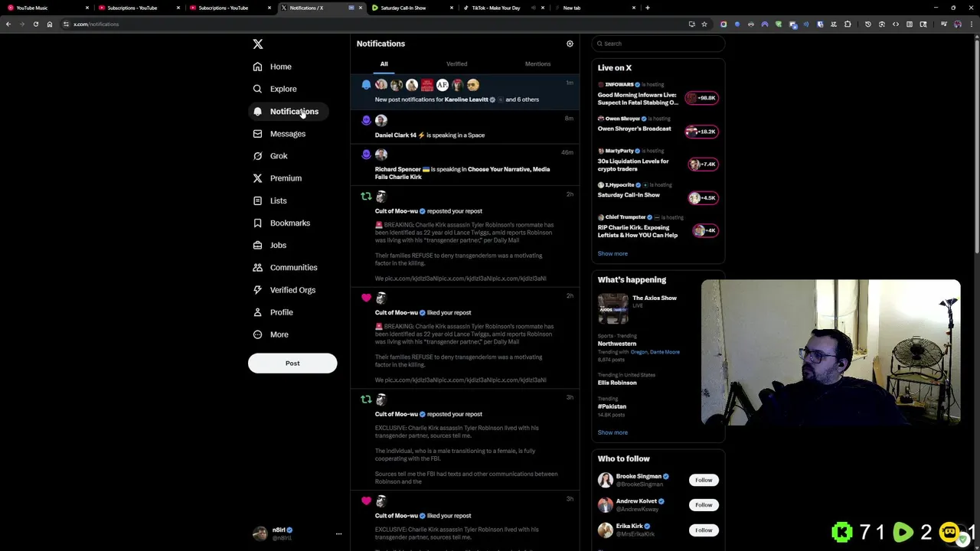Screen dimensions: 980x551
Task: Switch to the All notifications tab
Action: [384, 64]
